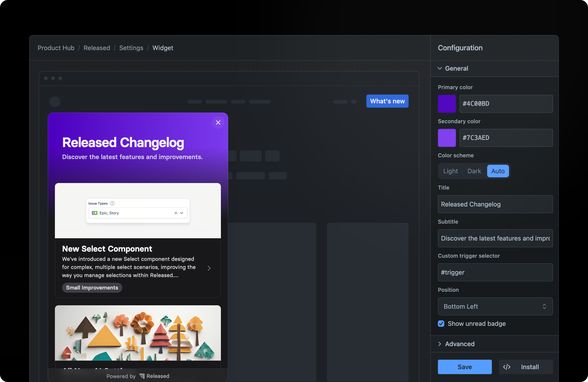The height and width of the screenshot is (382, 588).
Task: Click the What's new button
Action: point(387,101)
